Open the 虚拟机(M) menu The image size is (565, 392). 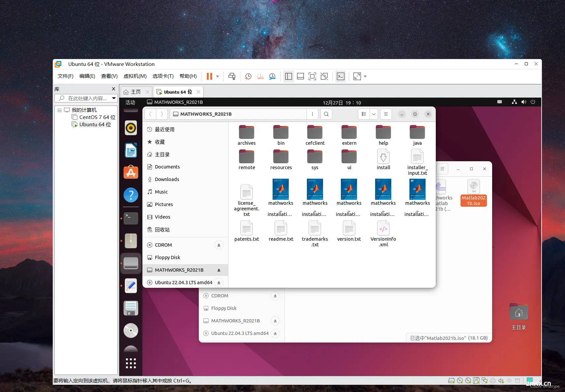135,76
